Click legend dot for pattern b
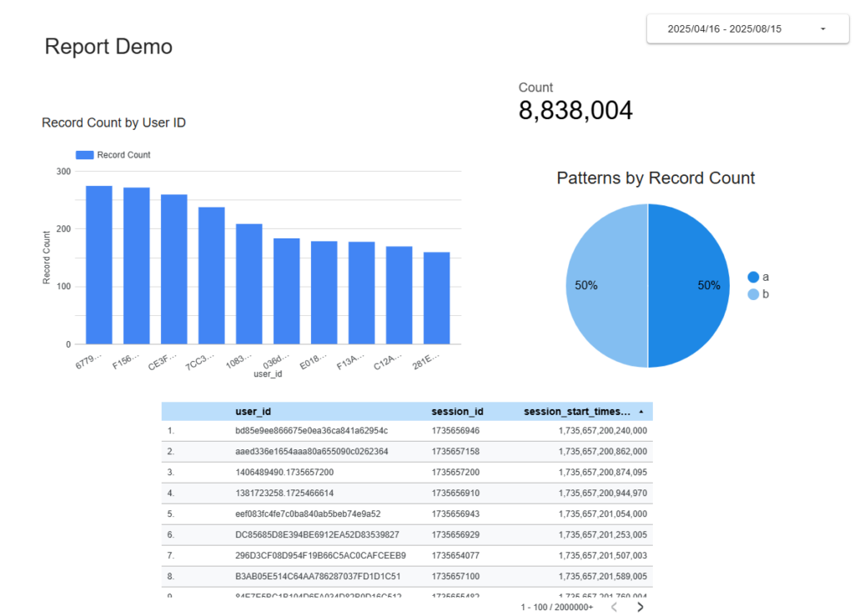 (x=753, y=294)
